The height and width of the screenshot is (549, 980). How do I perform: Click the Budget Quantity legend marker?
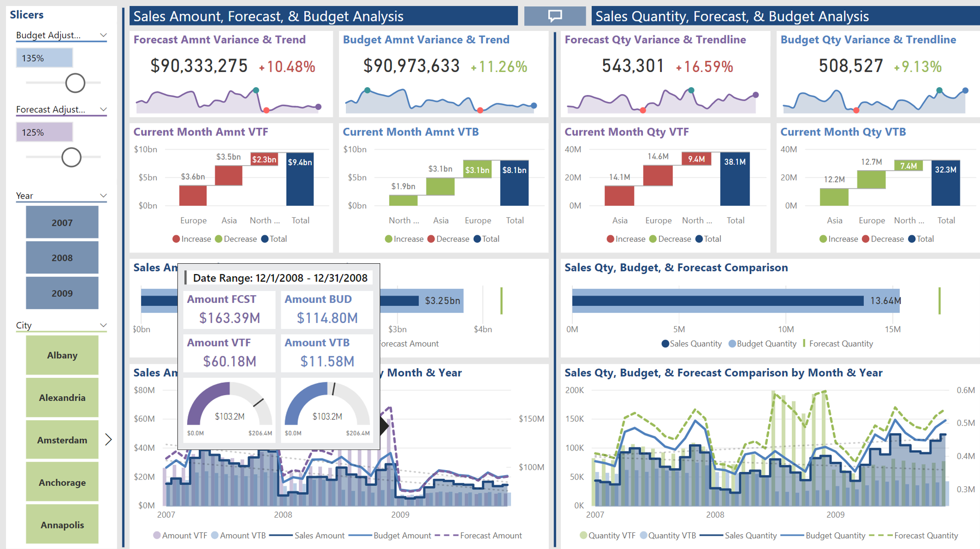point(733,344)
